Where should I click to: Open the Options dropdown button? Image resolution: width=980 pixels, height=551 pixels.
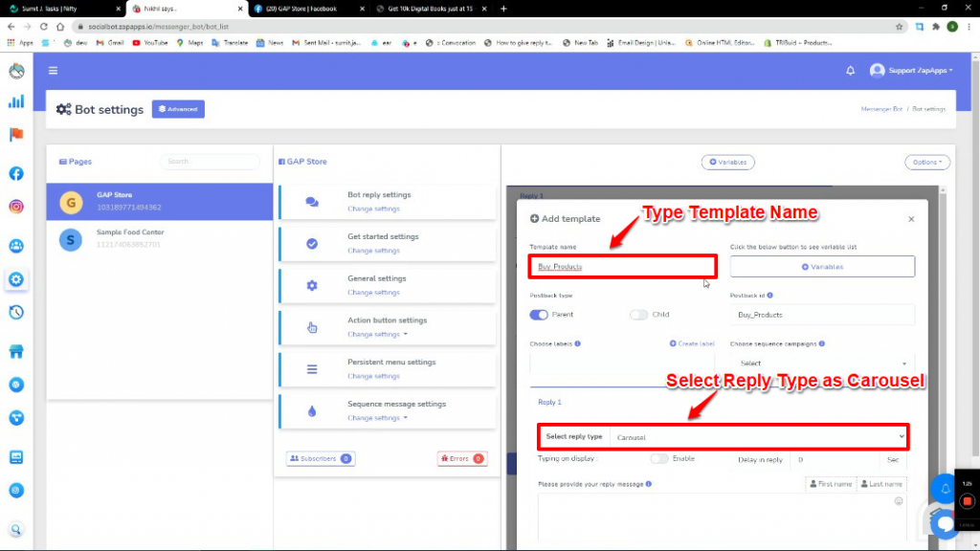pyautogui.click(x=926, y=163)
